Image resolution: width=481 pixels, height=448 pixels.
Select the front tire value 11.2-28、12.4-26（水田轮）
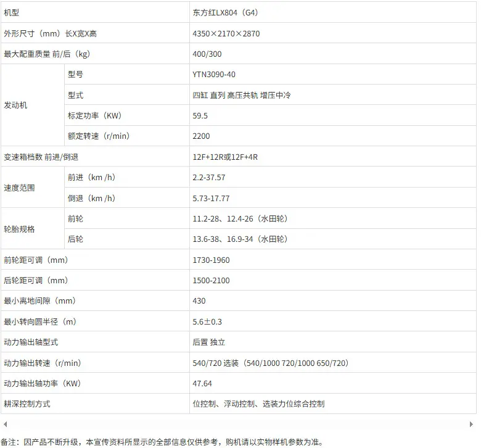[240, 218]
